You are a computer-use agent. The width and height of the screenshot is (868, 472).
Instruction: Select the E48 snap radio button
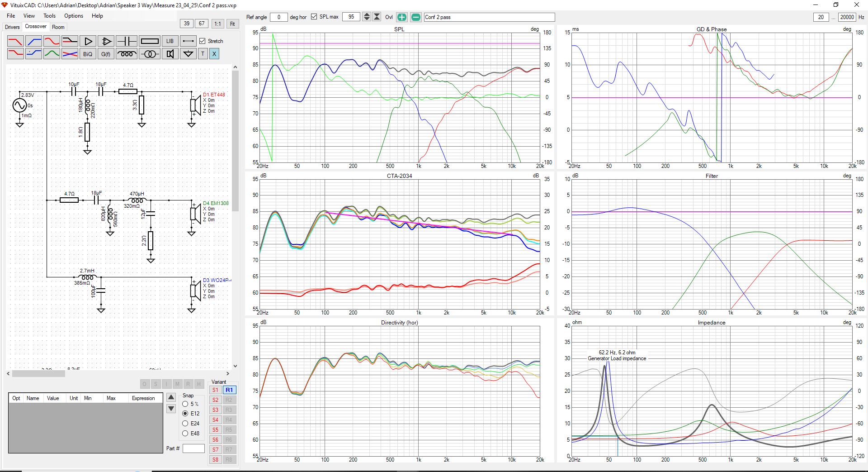click(185, 434)
